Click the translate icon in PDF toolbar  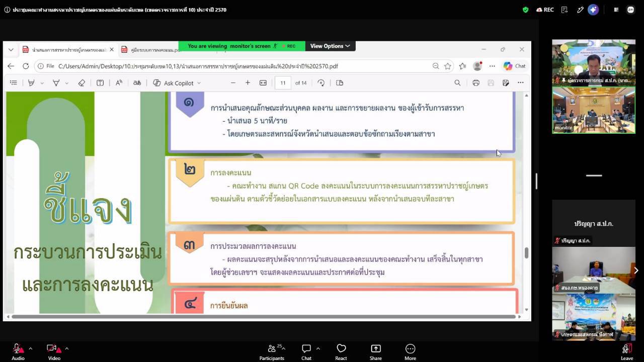pyautogui.click(x=137, y=83)
